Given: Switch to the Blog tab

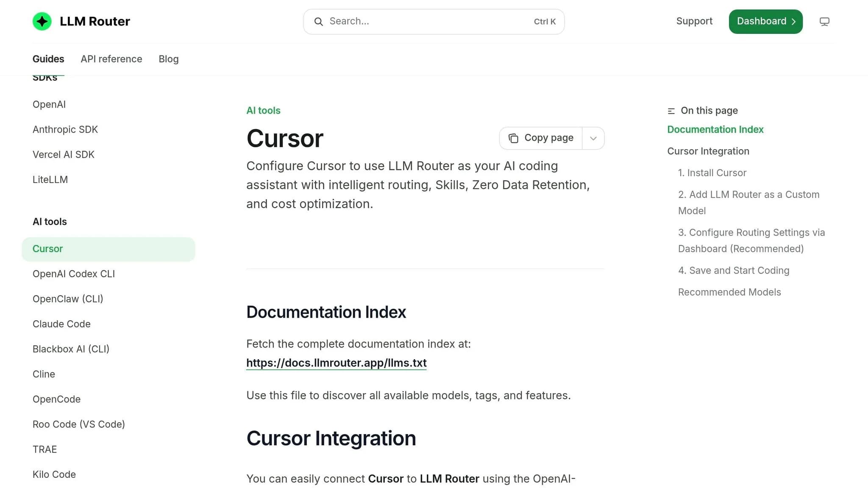Looking at the screenshot, I should 169,59.
